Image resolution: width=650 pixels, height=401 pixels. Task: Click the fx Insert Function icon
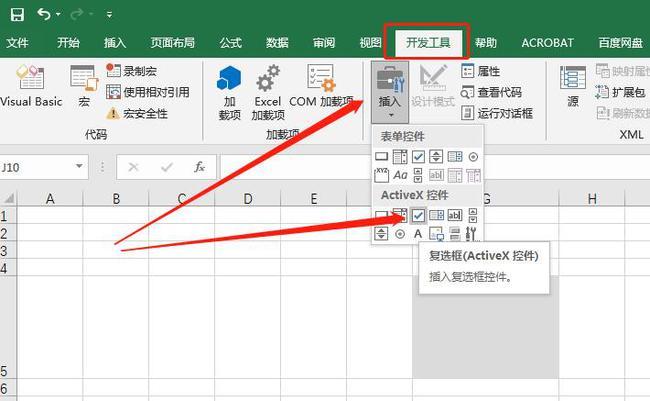pyautogui.click(x=199, y=167)
